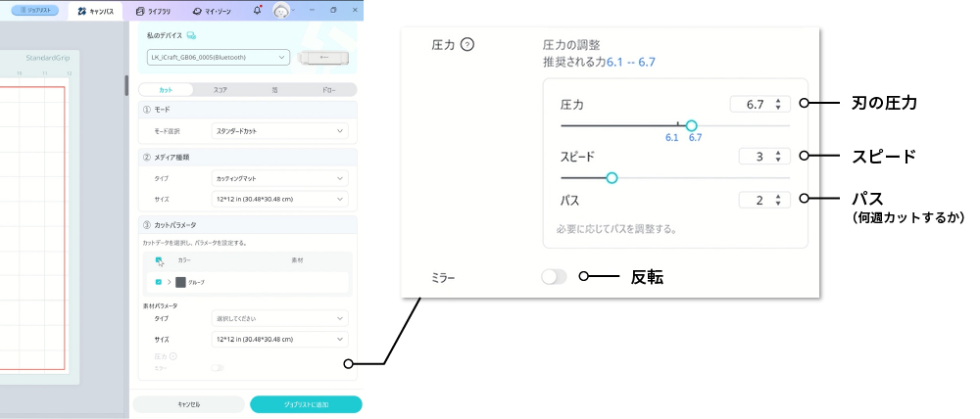Toggle the dimmed ミラー switch in side panel
Viewport: 980px width, 419px height.
click(x=217, y=368)
